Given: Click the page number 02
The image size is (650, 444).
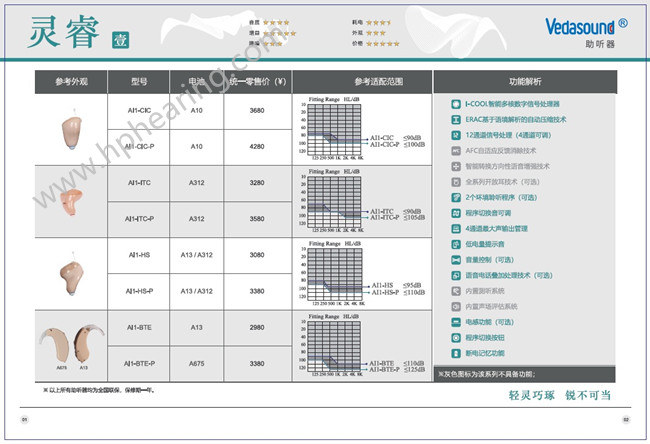Looking at the screenshot, I should [x=626, y=420].
